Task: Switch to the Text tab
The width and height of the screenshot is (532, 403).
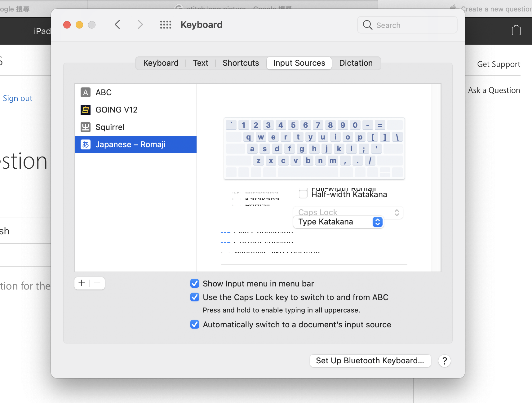Action: pos(201,63)
